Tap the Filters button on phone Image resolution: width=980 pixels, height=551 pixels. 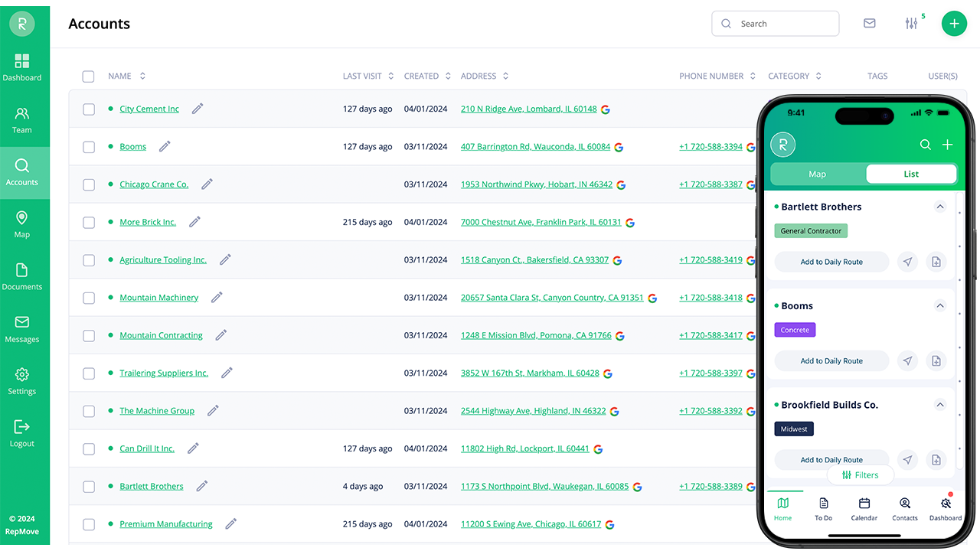(x=860, y=475)
